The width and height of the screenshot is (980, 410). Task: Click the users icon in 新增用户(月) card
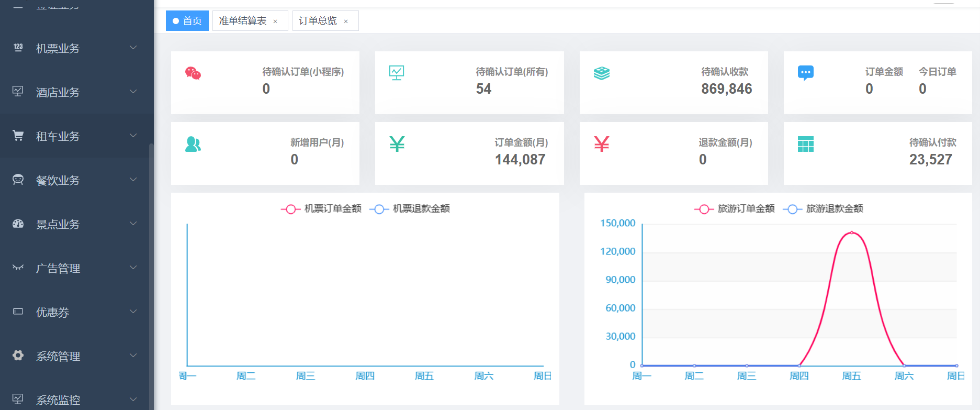(x=193, y=144)
